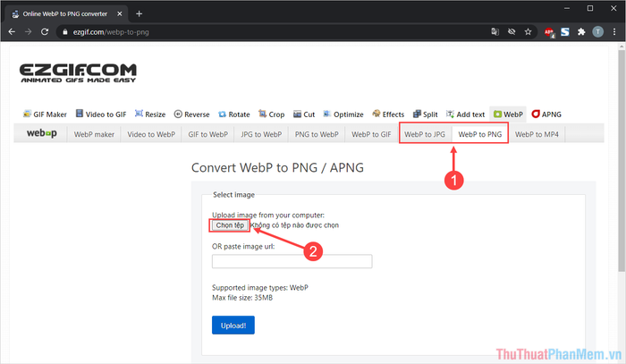Switch to WebP maker tab

coord(94,134)
